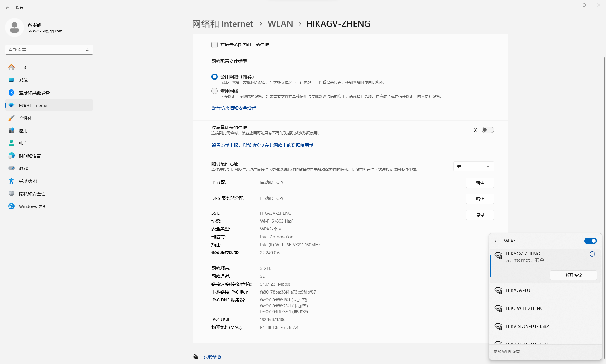Click Edit button for IP assignment
The image size is (606, 364).
point(480,183)
